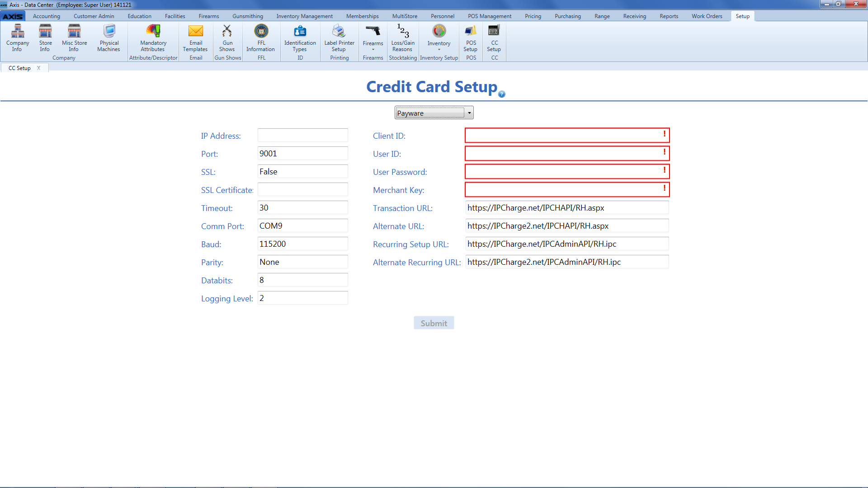Open Gun Shows setup

[227, 38]
